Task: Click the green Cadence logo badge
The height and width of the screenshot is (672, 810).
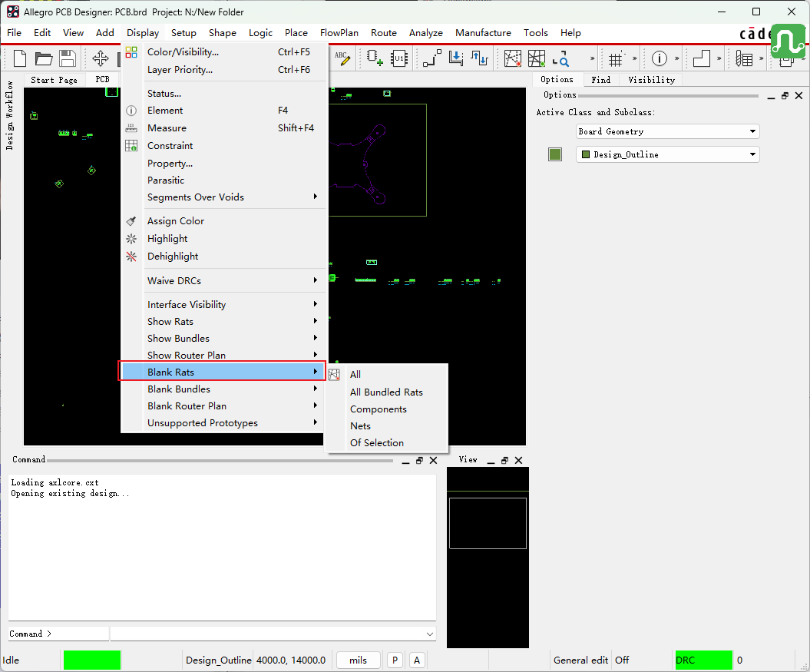Action: coord(788,41)
